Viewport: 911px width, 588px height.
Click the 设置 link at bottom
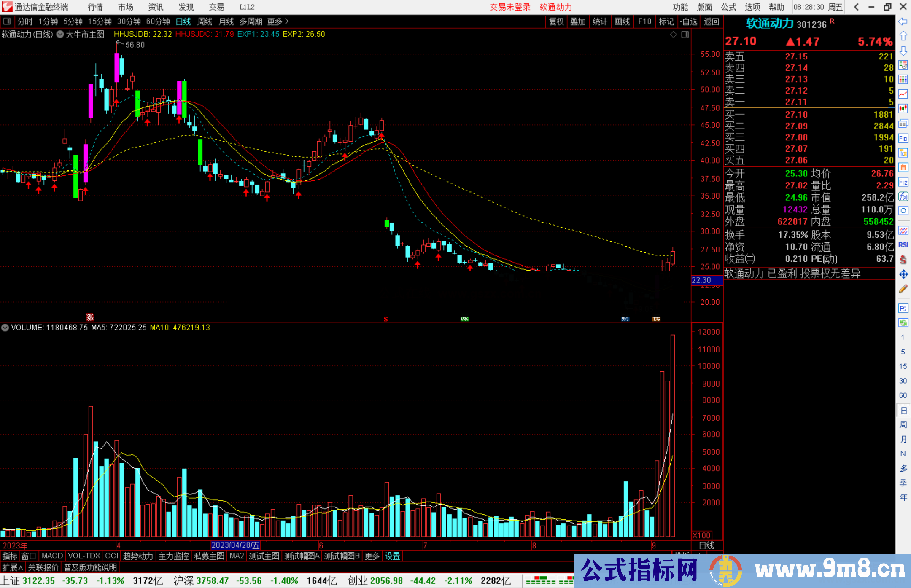tap(392, 556)
